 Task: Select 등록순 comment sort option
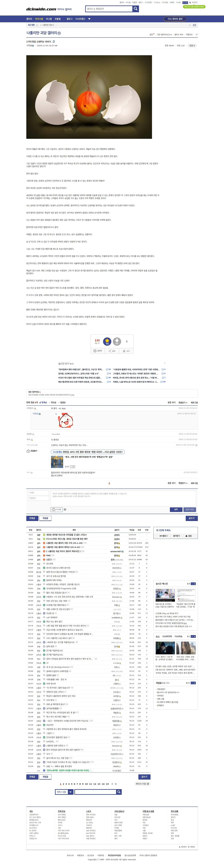pyautogui.click(x=43, y=402)
